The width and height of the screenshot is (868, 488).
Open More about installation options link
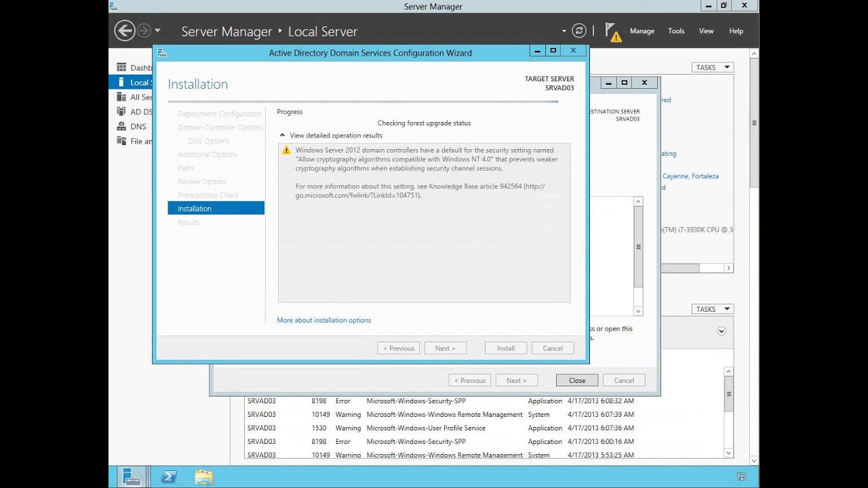324,320
